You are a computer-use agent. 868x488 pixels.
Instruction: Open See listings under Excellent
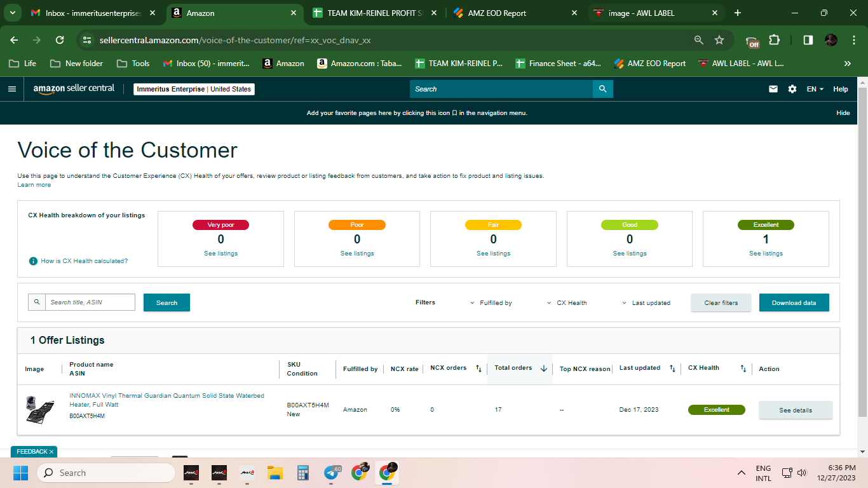pos(766,254)
